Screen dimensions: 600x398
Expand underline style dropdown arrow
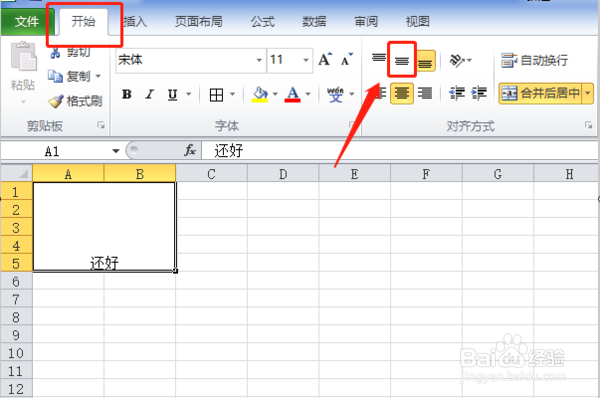[x=189, y=94]
